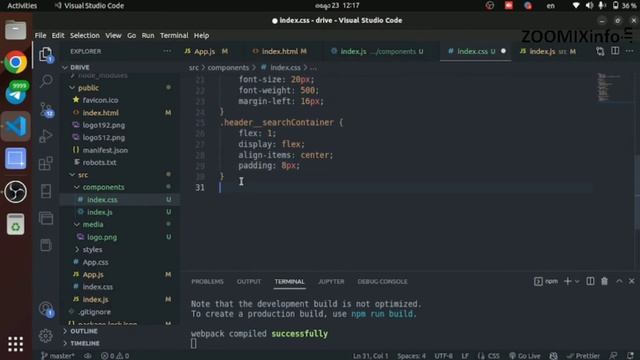Click Prettier in the status bar
This screenshot has height=360, width=640.
pyautogui.click(x=583, y=356)
